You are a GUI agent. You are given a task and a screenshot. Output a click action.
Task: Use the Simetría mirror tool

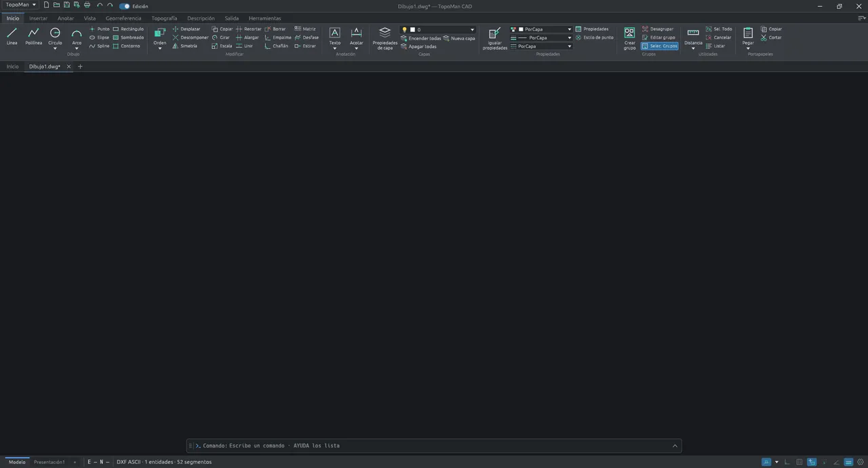184,46
